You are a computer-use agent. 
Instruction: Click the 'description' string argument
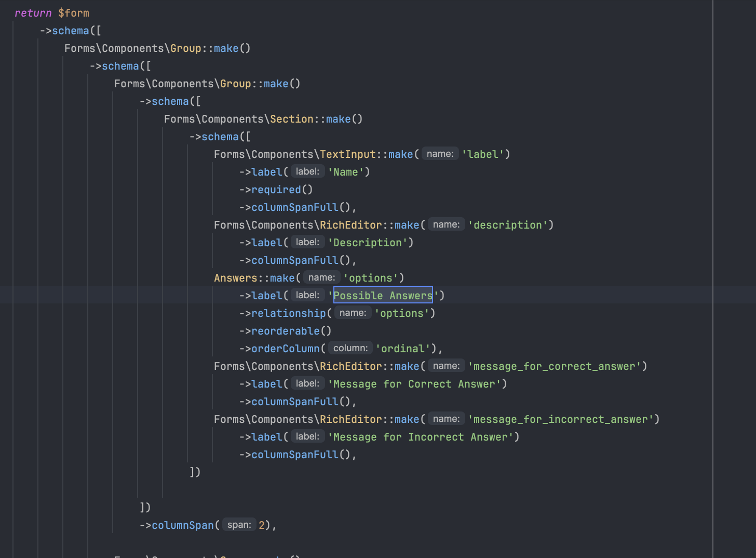[x=508, y=225]
